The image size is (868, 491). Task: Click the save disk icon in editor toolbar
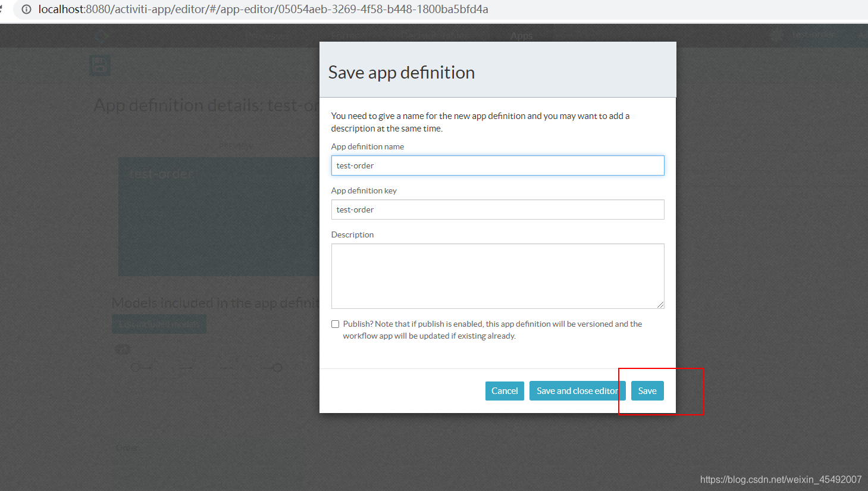point(100,65)
